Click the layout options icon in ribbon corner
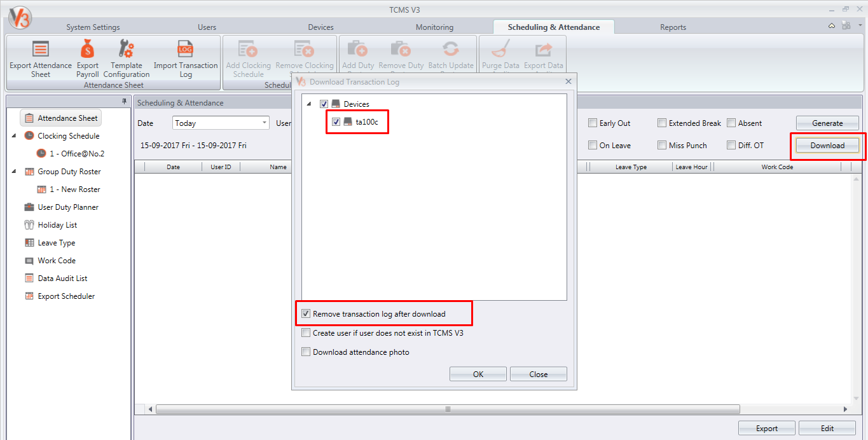Image resolution: width=868 pixels, height=440 pixels. (x=846, y=26)
